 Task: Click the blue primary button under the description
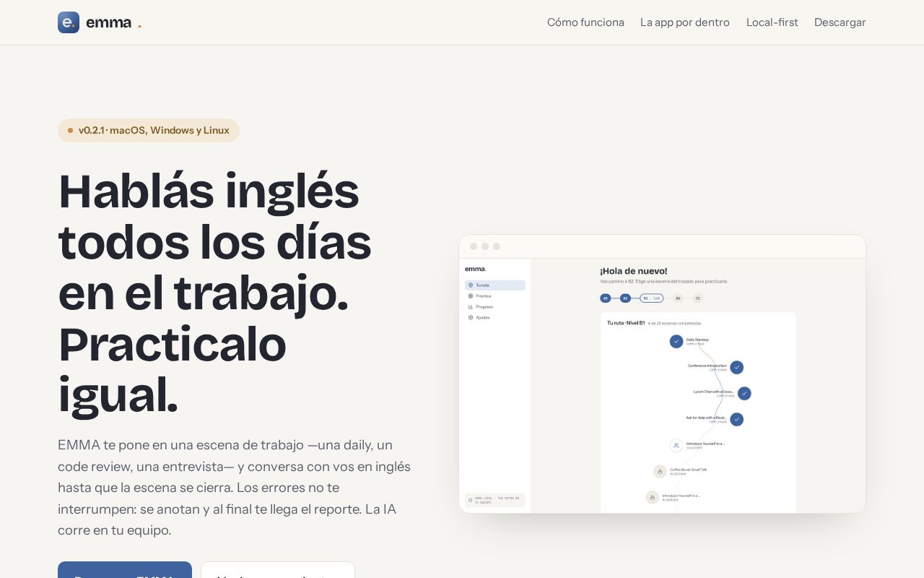(125, 570)
